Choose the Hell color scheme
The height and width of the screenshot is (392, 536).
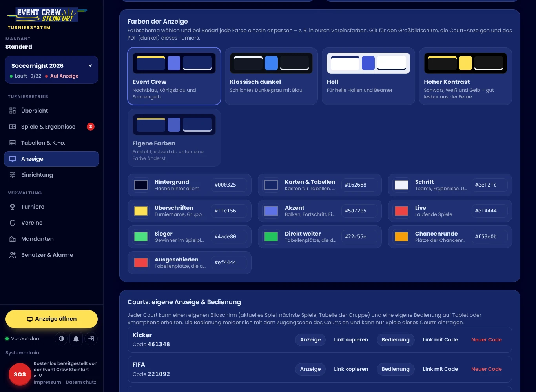click(368, 76)
